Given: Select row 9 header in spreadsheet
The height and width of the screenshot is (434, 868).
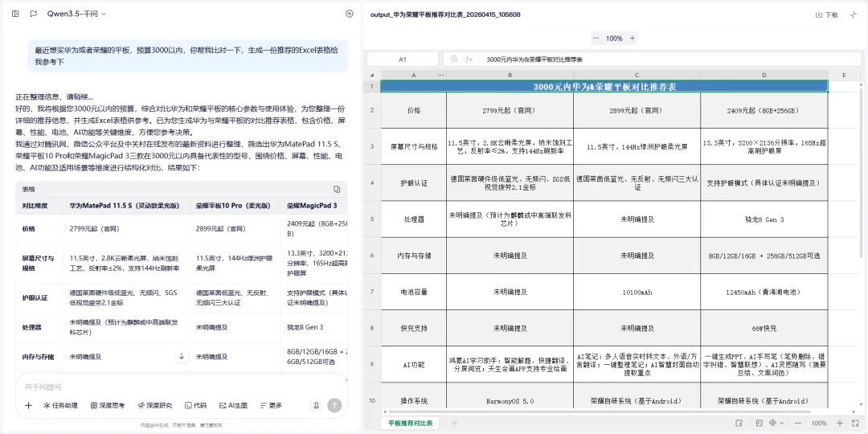Looking at the screenshot, I should pyautogui.click(x=372, y=365).
